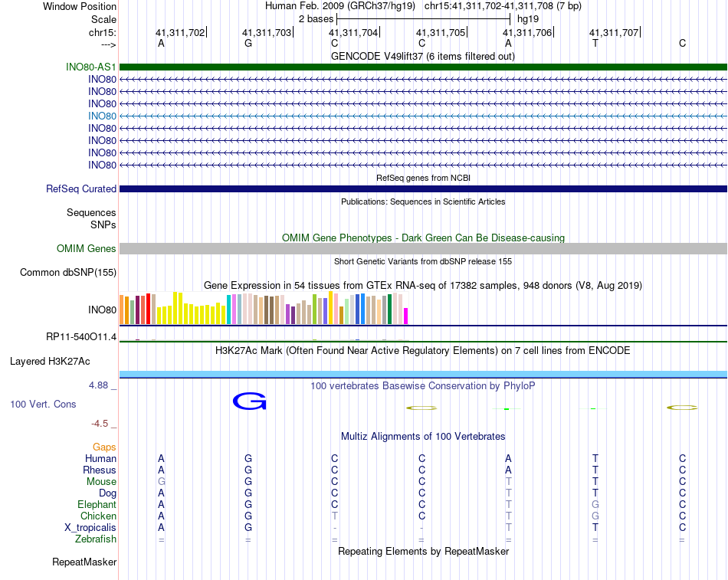Screen dimensions: 728x580
Task: Select the magenta bar in GTEx chart
Action: [x=405, y=316]
